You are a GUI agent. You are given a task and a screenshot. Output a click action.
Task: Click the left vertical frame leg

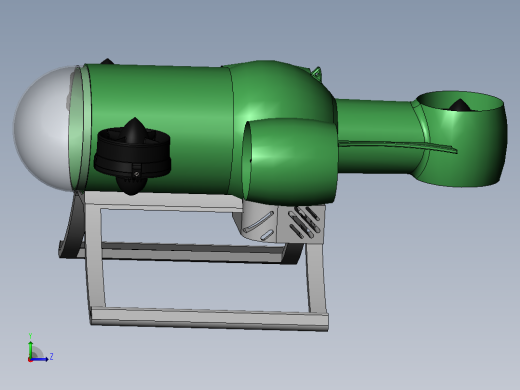click(94, 257)
